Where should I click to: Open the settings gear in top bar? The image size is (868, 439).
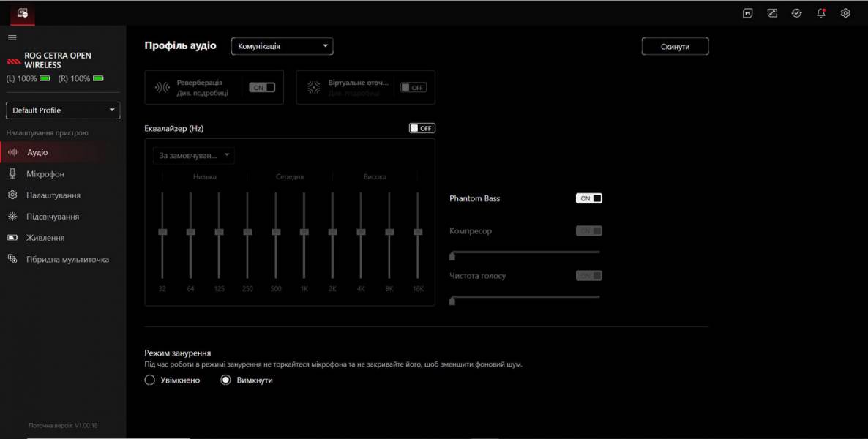(845, 12)
